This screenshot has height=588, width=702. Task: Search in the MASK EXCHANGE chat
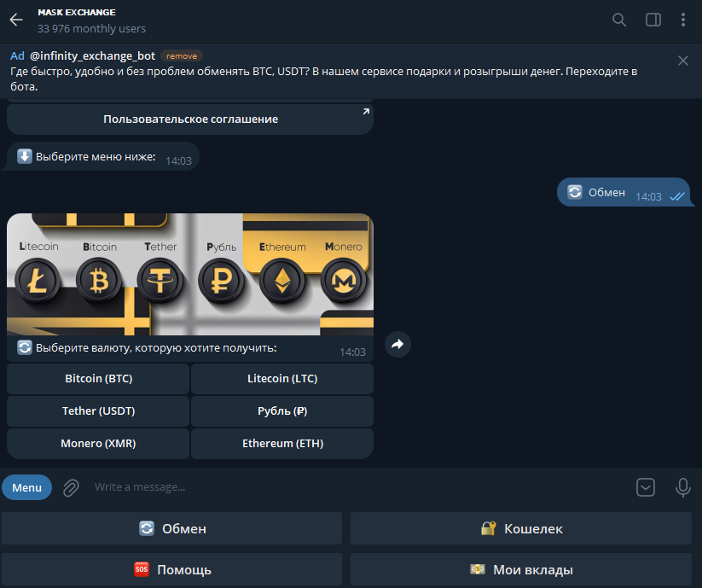point(618,20)
